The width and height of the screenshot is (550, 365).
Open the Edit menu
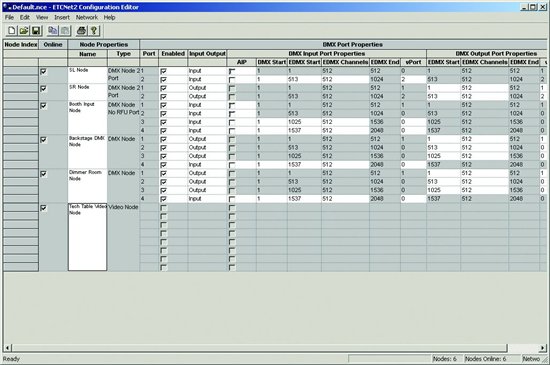25,17
